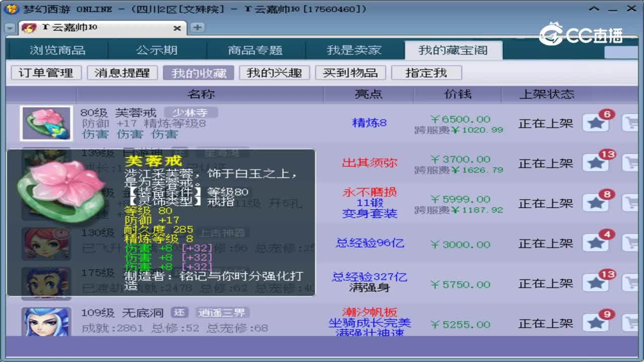Viewport: 644px width, 362px height.
Task: Click 总经验96亿 highlight text
Action: click(x=369, y=243)
